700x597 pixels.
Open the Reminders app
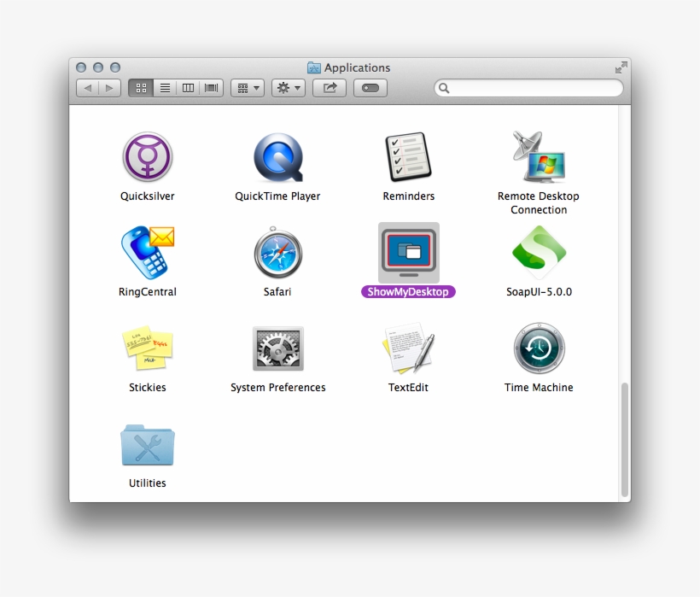[408, 156]
